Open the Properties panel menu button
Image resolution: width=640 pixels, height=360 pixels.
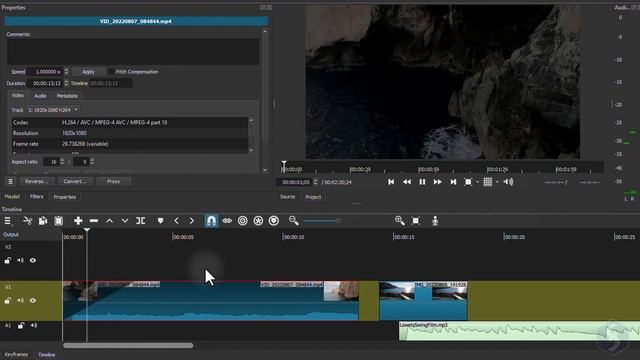tap(11, 181)
